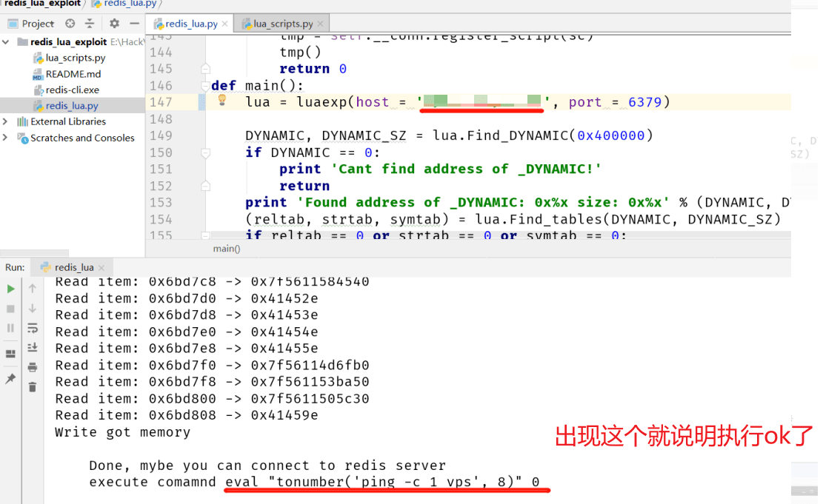Click the light bulb intention icon on line 147

coord(222,100)
